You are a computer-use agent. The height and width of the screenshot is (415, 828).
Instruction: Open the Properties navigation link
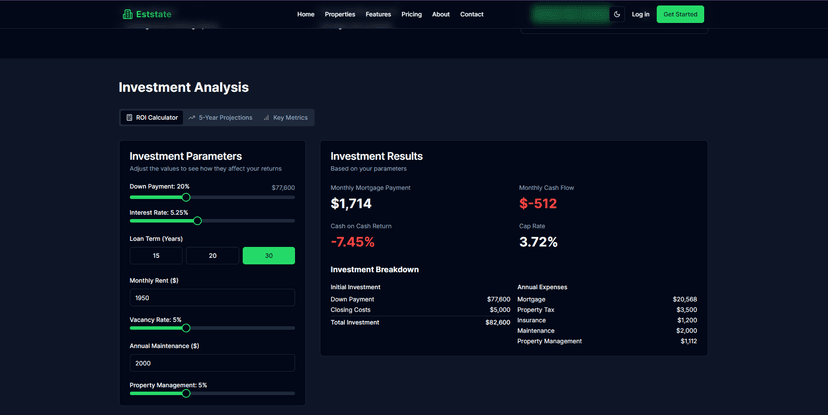pyautogui.click(x=340, y=14)
